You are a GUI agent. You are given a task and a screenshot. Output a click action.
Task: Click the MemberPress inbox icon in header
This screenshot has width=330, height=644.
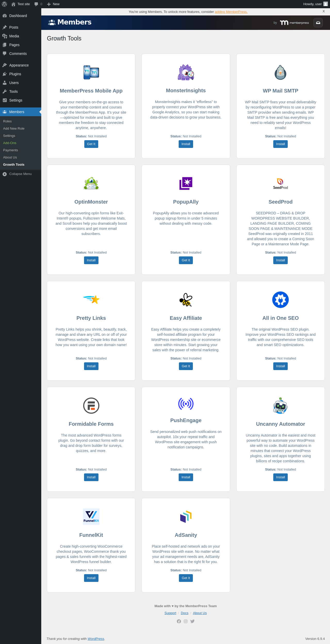[318, 23]
